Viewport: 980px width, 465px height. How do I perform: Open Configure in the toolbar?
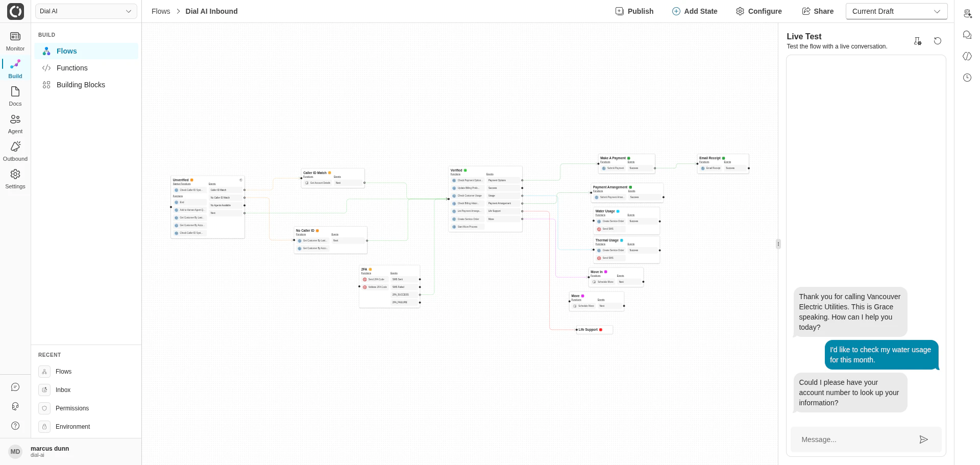(x=759, y=11)
